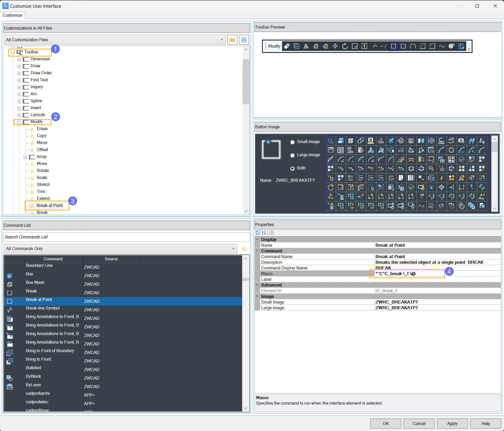Collapse the Display properties category
Screen dimensions: 504x431
pos(257,239)
